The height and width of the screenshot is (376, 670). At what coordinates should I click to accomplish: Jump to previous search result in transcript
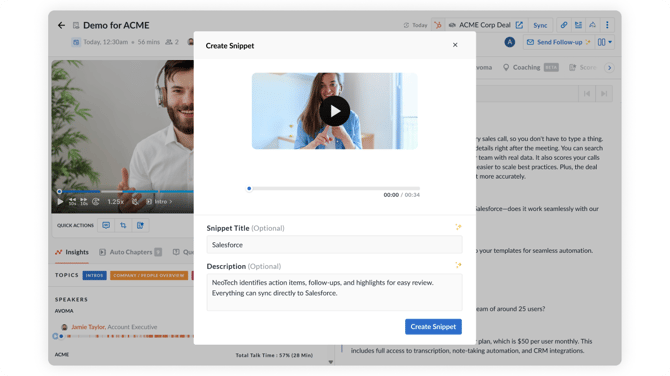(x=587, y=94)
